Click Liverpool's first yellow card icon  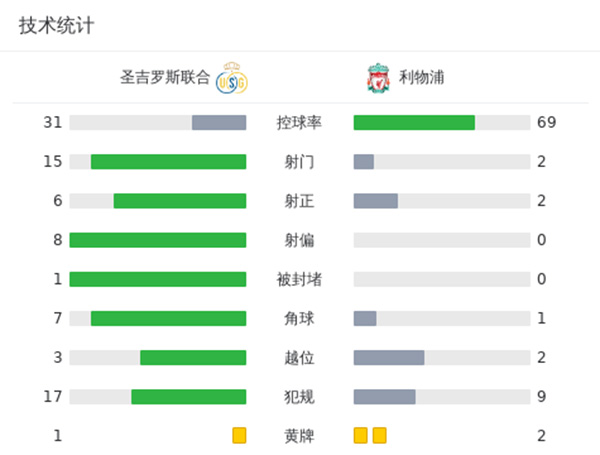click(x=360, y=435)
